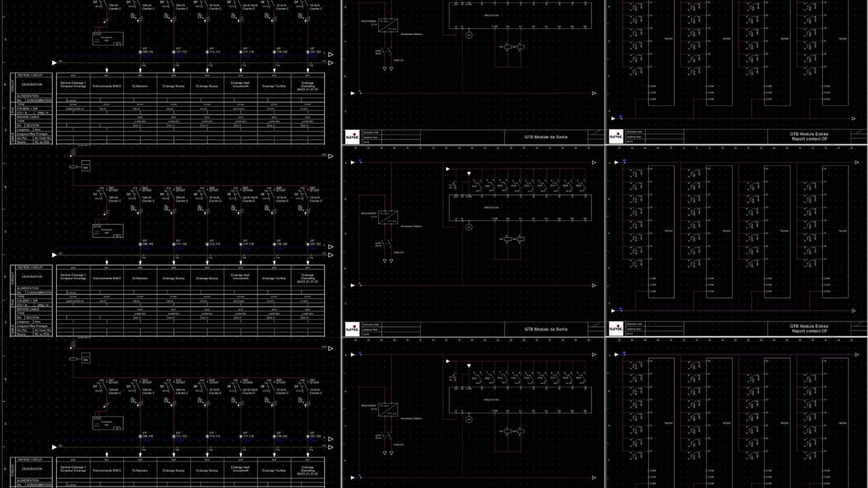The image size is (868, 488).
Task: Click the upper 'GTB Module de Sortie' title text
Action: point(546,137)
